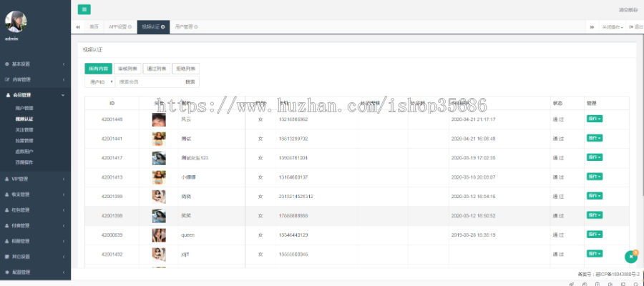The width and height of the screenshot is (644, 286).
Task: View avatar thumbnail of queen
Action: tap(159, 235)
